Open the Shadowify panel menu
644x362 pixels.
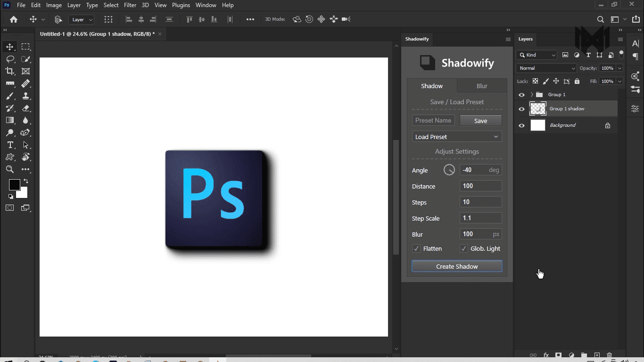point(508,39)
